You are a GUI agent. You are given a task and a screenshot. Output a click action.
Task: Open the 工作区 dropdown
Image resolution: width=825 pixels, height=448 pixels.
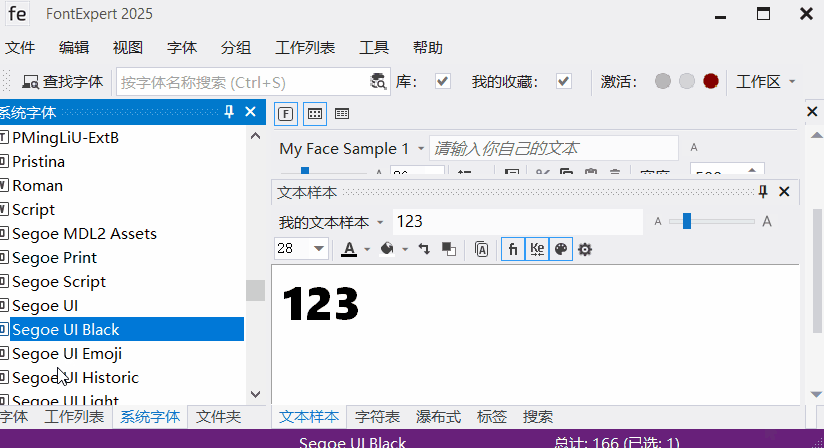tap(765, 82)
